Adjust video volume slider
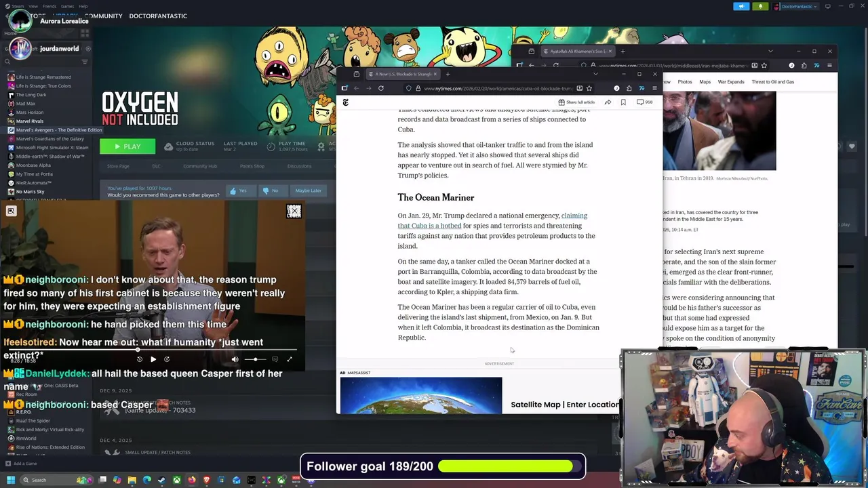 pyautogui.click(x=255, y=359)
